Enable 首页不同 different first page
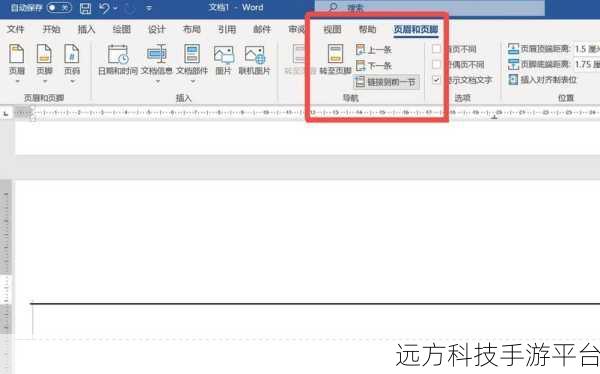Viewport: 600px width, 374px height. pyautogui.click(x=436, y=49)
